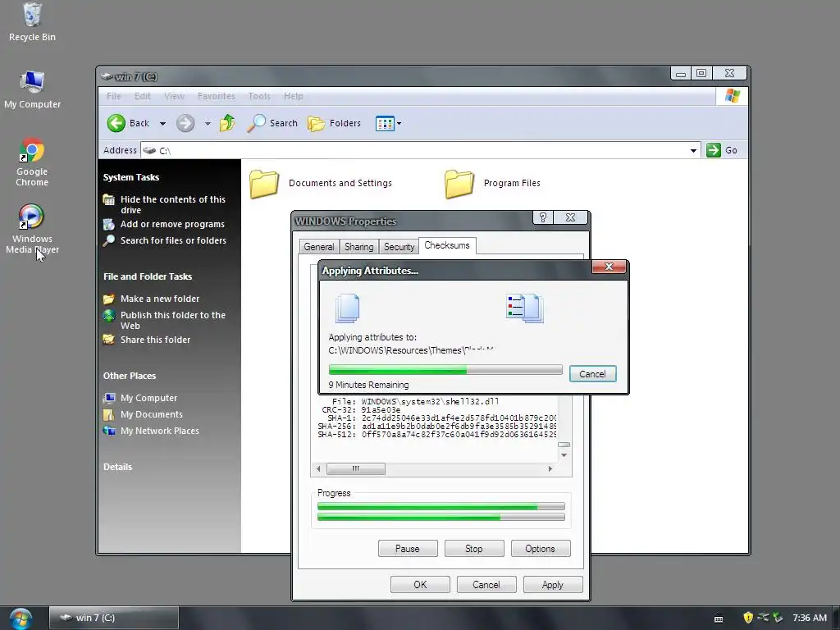The width and height of the screenshot is (840, 630).
Task: Pause the checksum calculation
Action: tap(407, 549)
